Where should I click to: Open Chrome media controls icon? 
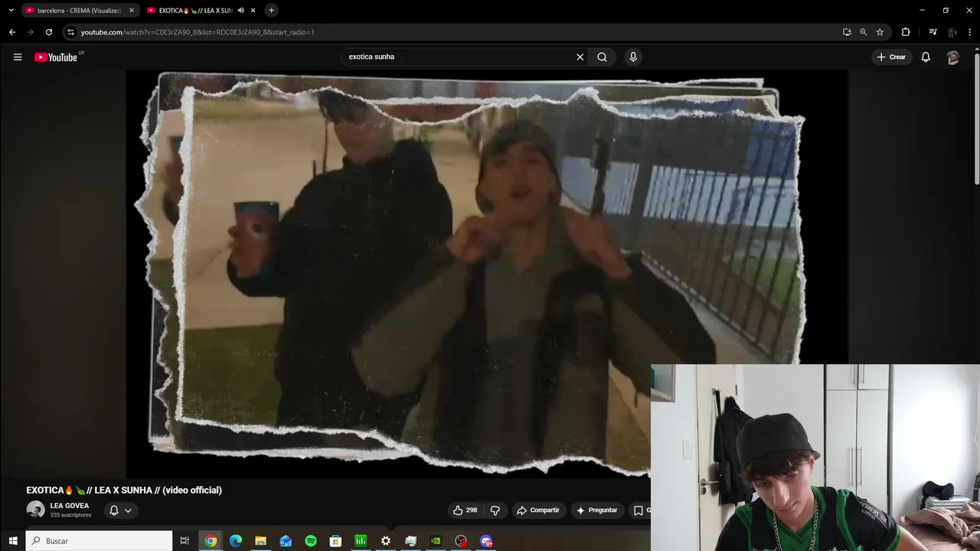933,32
